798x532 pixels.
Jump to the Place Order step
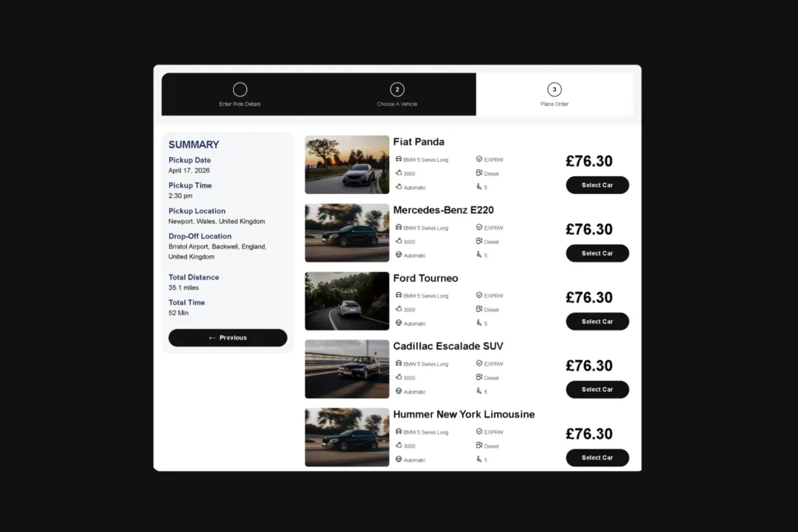[x=554, y=94]
